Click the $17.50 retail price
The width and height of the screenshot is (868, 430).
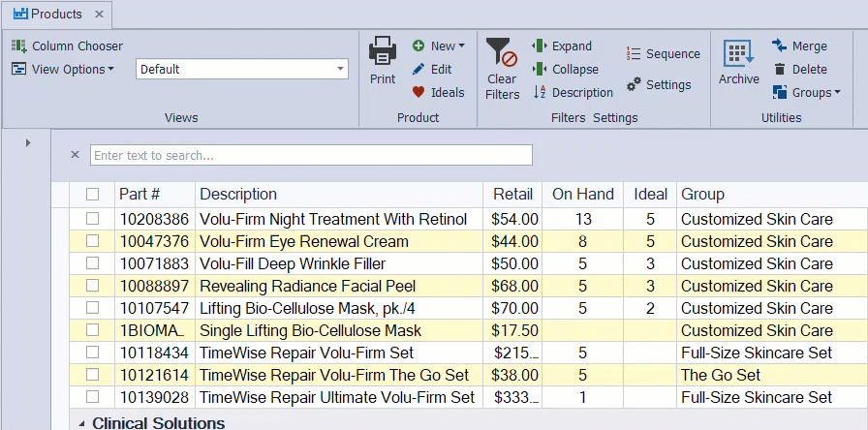point(514,331)
